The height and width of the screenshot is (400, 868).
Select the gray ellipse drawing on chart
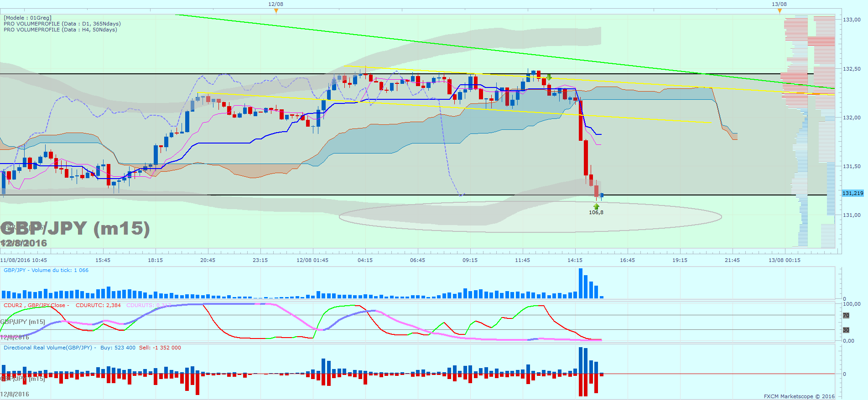(x=530, y=217)
